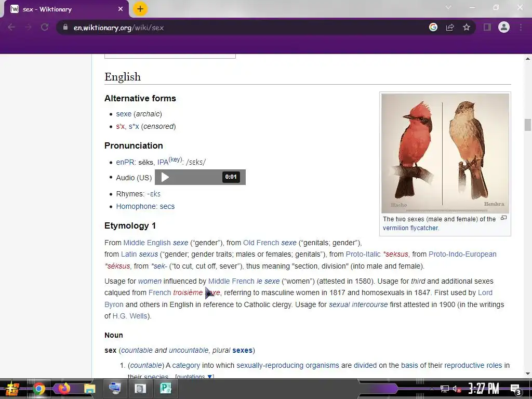Open the 'IPA' link
The image size is (532, 399).
(163, 162)
